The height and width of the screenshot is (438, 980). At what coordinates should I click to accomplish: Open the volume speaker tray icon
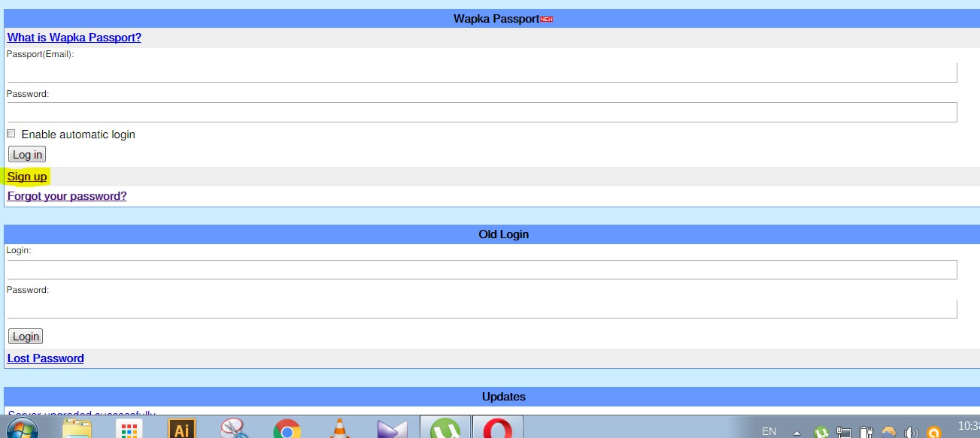(911, 432)
